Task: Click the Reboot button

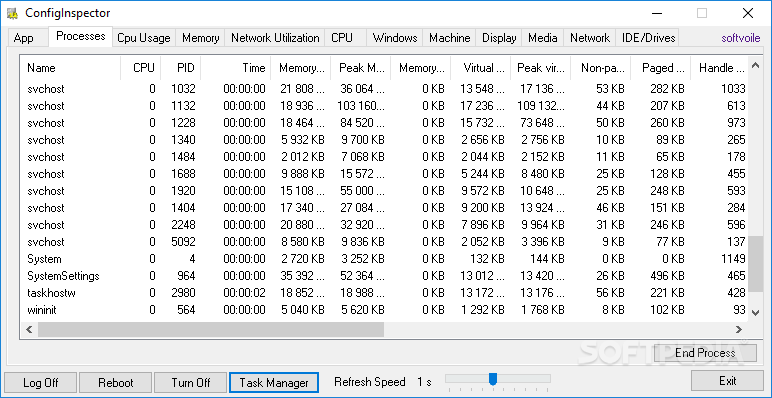Action: coord(115,382)
